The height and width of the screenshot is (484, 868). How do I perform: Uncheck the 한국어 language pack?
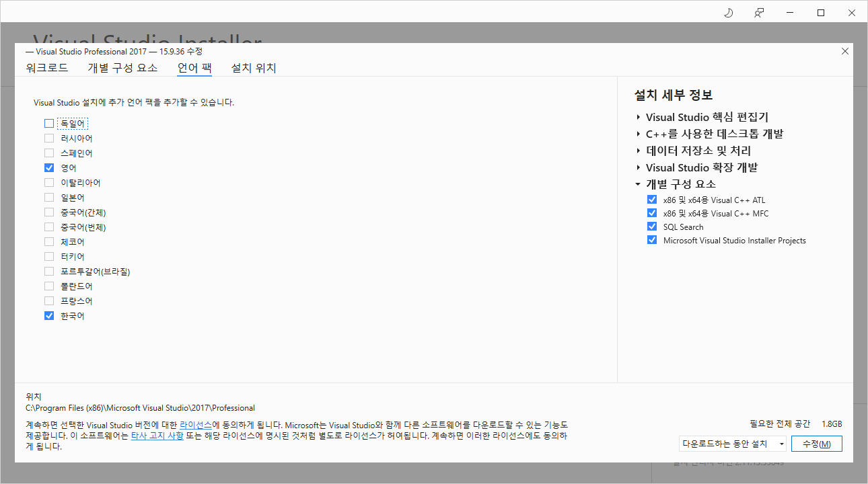pyautogui.click(x=49, y=316)
